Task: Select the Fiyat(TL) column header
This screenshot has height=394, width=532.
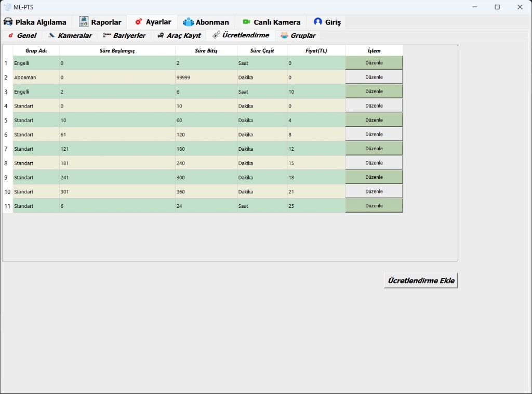Action: click(316, 51)
